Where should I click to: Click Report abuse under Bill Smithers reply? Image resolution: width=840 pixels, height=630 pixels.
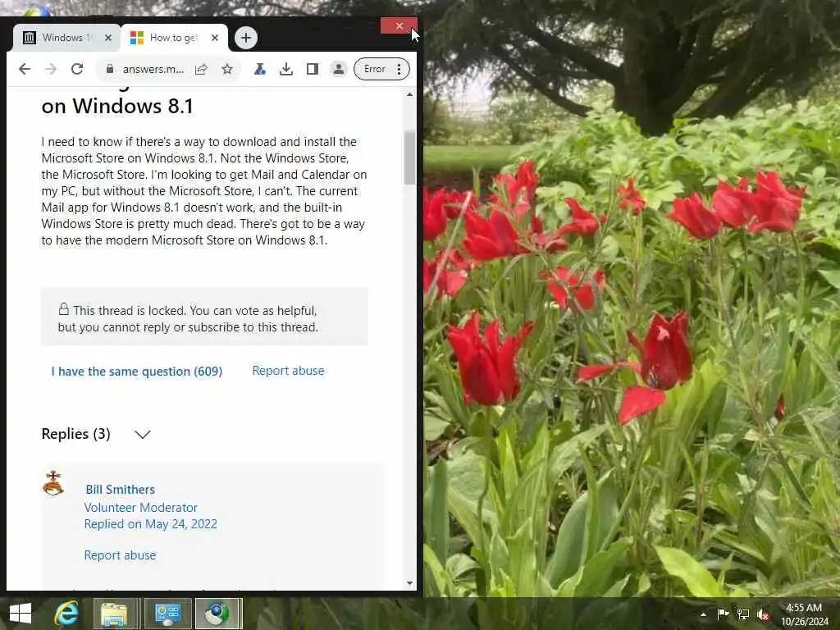click(x=120, y=555)
